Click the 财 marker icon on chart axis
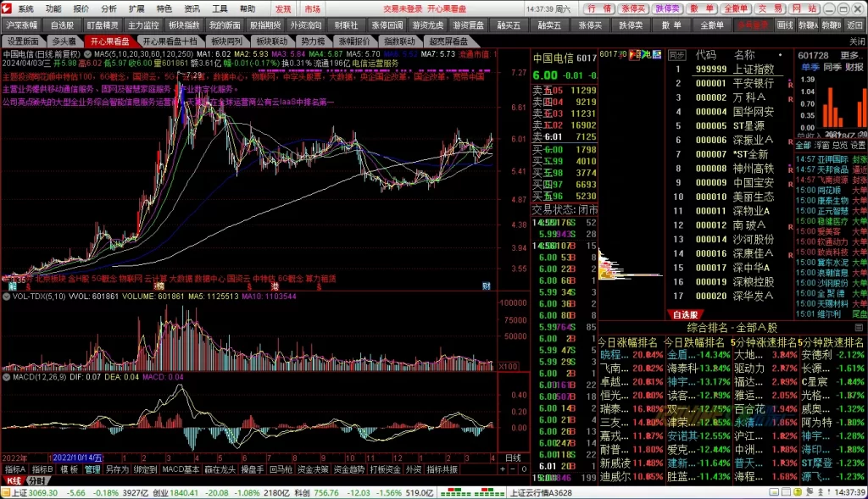The height and width of the screenshot is (499, 868). (x=486, y=287)
